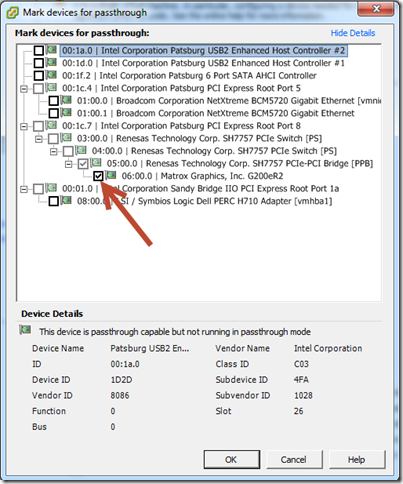
Task: Click the Device Name value Patsburg USB2 En...
Action: click(150, 348)
